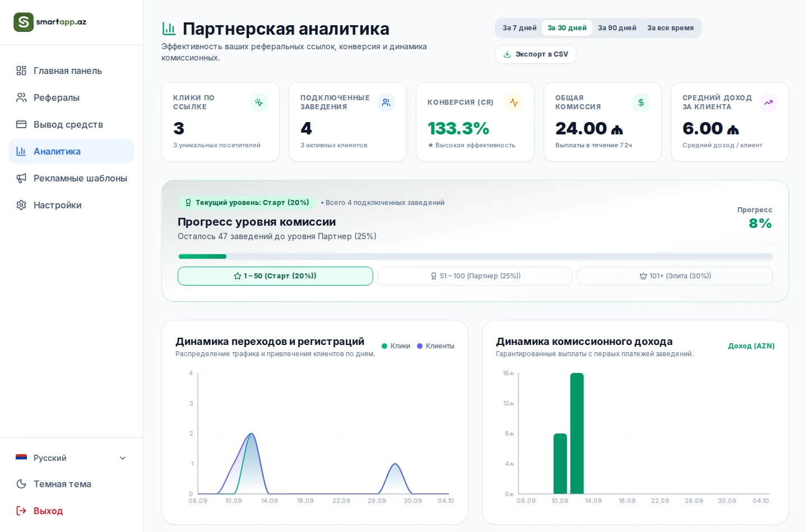Click the award icon in 51–100 tier

tap(434, 276)
